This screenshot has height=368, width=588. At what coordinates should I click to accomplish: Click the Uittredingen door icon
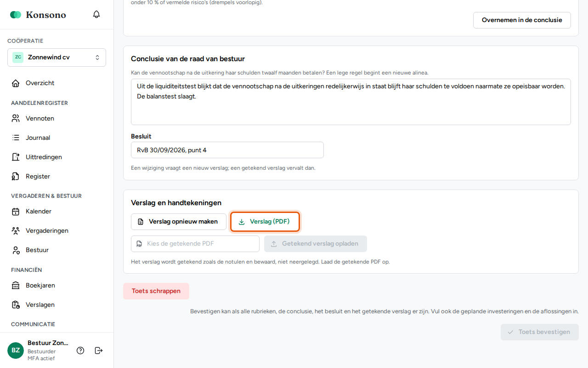tap(16, 157)
